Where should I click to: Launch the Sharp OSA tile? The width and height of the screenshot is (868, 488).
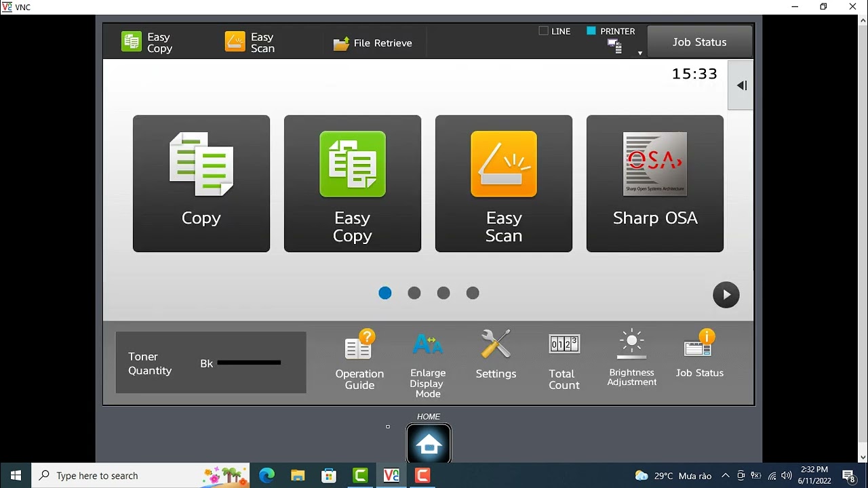click(655, 184)
